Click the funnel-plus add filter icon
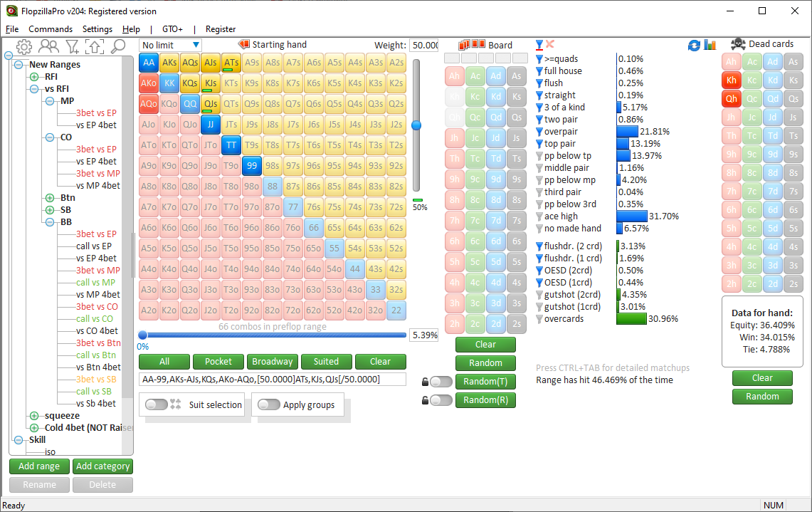Viewport: 812px width, 512px height. [72, 47]
